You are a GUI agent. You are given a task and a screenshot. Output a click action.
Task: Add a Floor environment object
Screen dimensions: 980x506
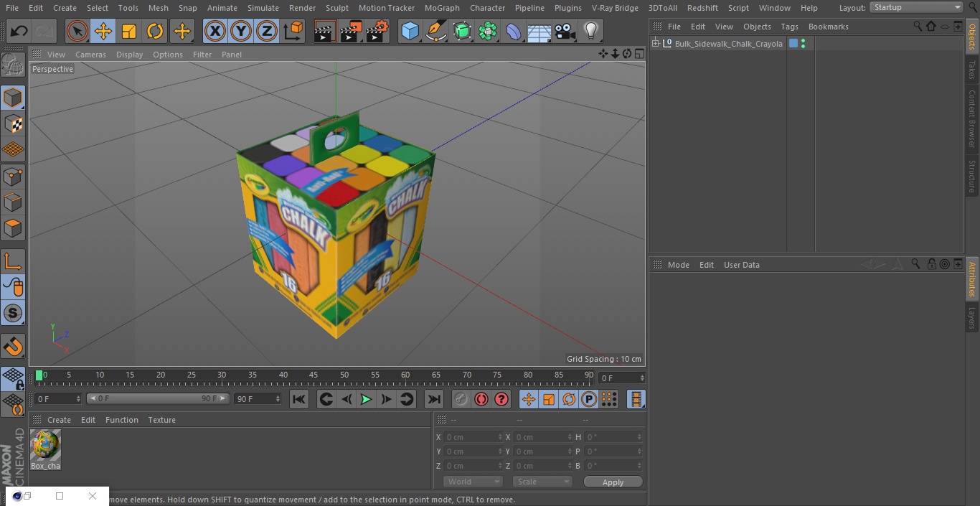(540, 31)
